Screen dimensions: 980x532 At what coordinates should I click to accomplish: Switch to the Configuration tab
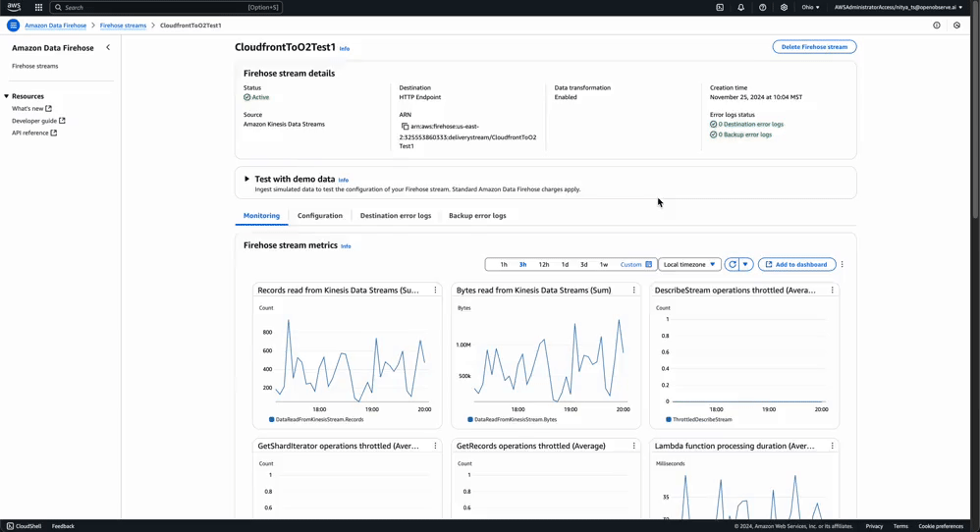[320, 215]
